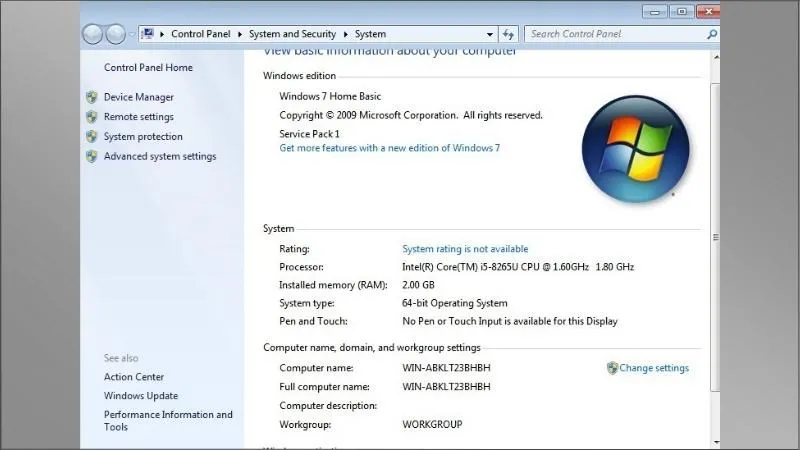
Task: Select the Control Panel breadcrumb item
Action: click(x=201, y=34)
